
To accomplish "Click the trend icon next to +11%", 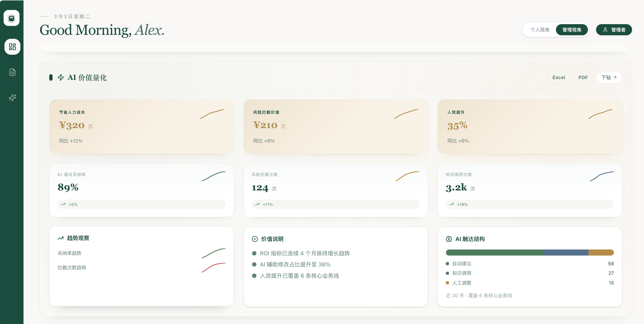I will pos(257,204).
